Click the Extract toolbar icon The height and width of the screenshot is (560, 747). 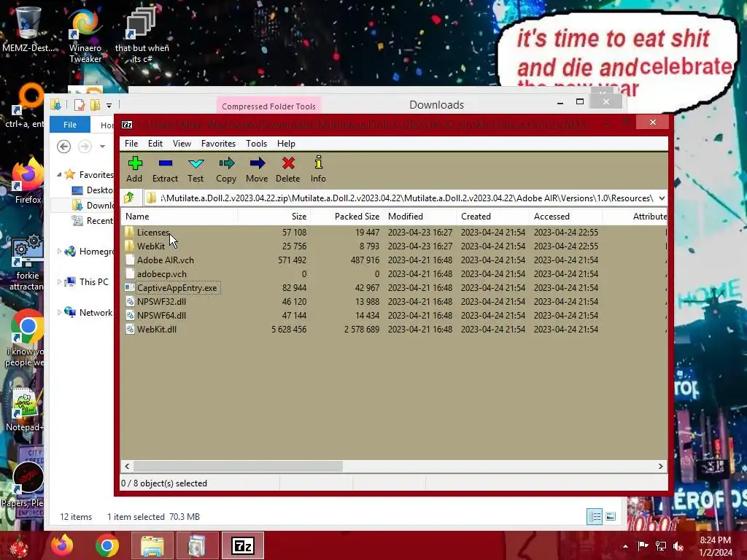(x=166, y=163)
